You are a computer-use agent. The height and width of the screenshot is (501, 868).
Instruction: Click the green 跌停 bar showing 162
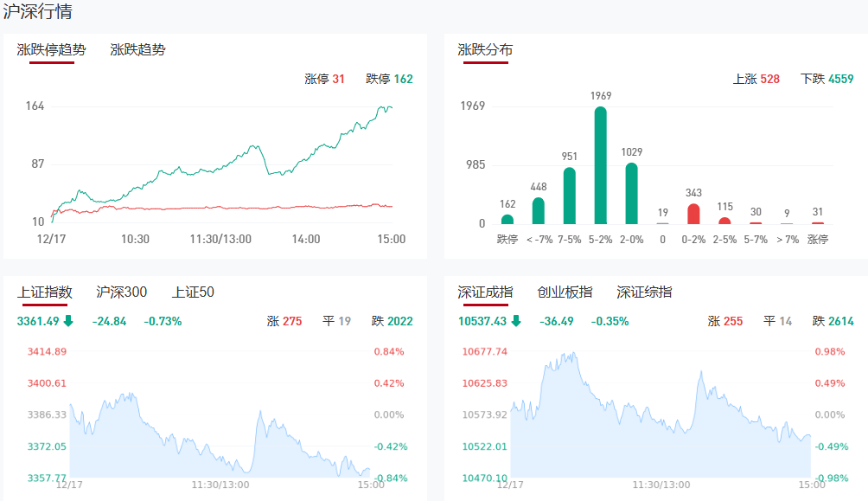507,219
